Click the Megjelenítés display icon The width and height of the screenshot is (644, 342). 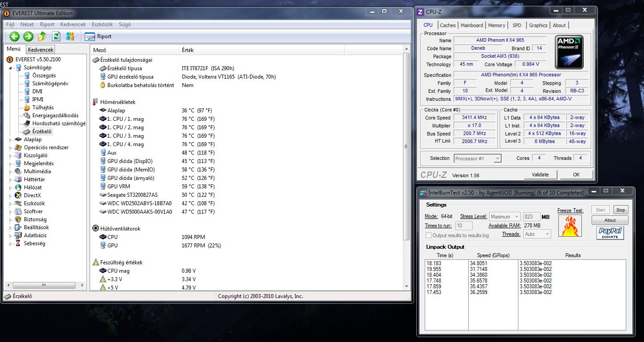pyautogui.click(x=18, y=163)
